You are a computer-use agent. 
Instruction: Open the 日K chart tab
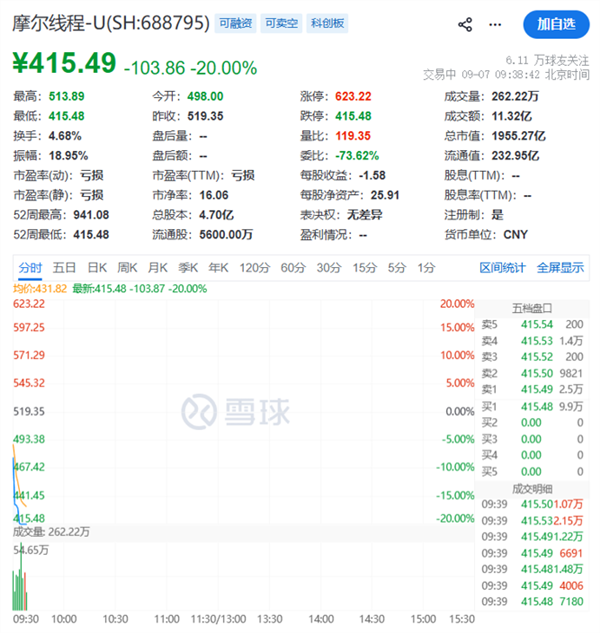click(x=97, y=268)
